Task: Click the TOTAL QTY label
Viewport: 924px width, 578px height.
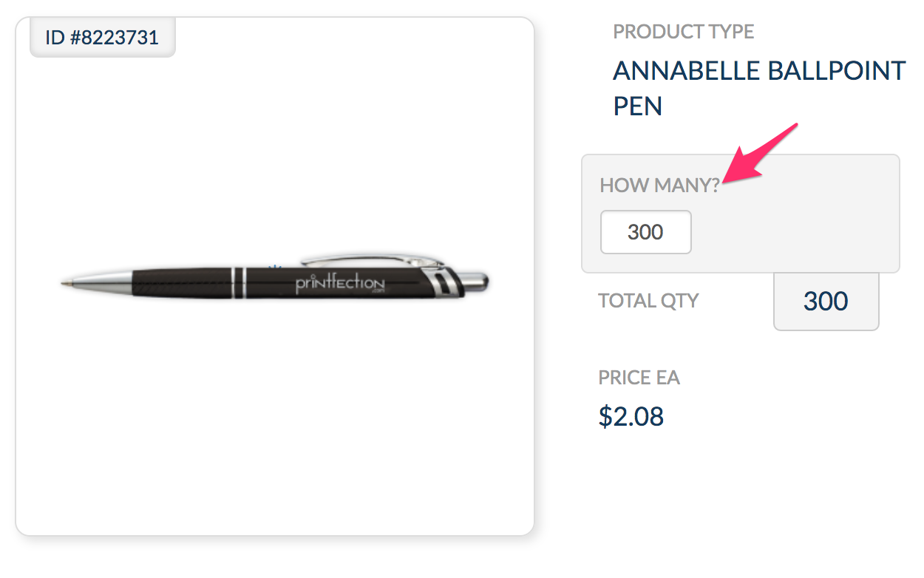Action: (x=648, y=301)
